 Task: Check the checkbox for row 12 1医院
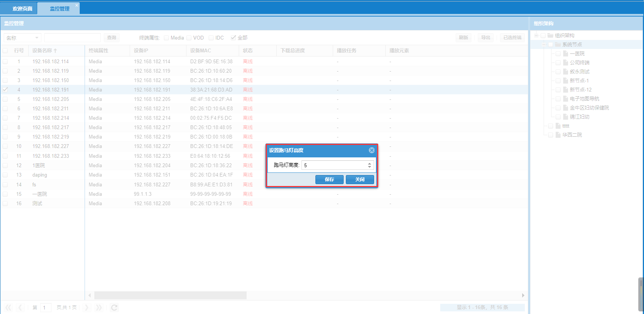click(5, 165)
